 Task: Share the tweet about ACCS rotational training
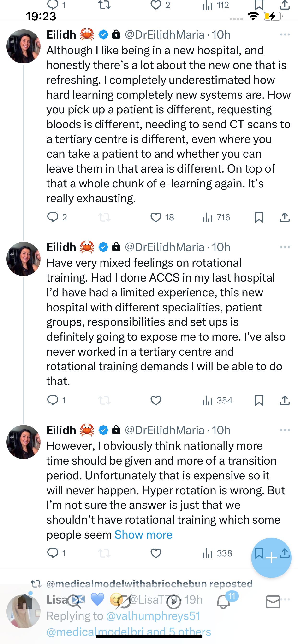[x=285, y=400]
